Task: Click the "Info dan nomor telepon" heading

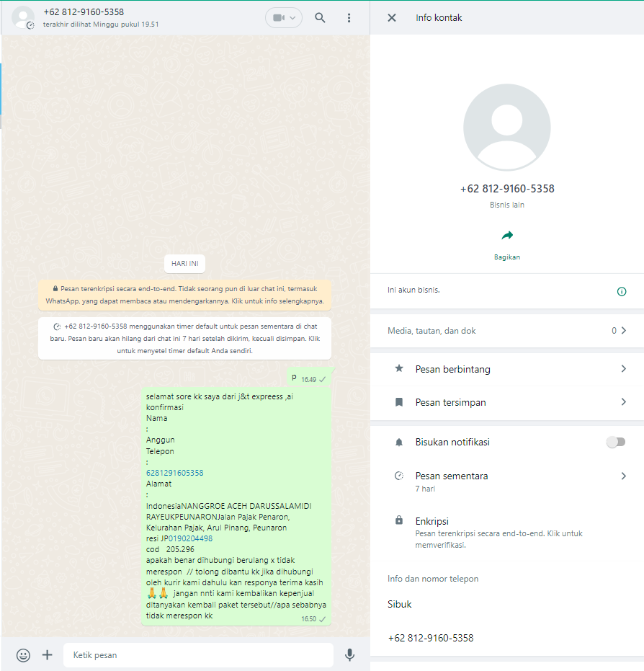Action: click(x=433, y=579)
